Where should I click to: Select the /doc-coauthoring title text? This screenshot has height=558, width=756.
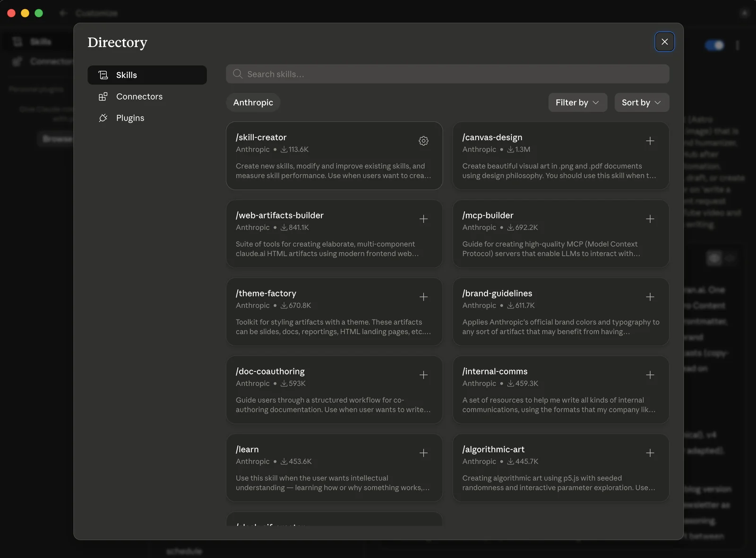click(x=270, y=372)
